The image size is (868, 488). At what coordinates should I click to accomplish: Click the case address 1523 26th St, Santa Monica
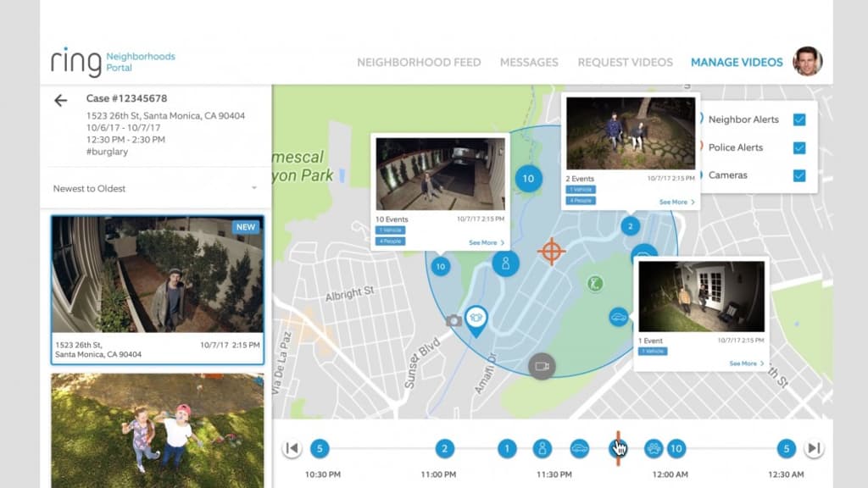click(x=165, y=115)
